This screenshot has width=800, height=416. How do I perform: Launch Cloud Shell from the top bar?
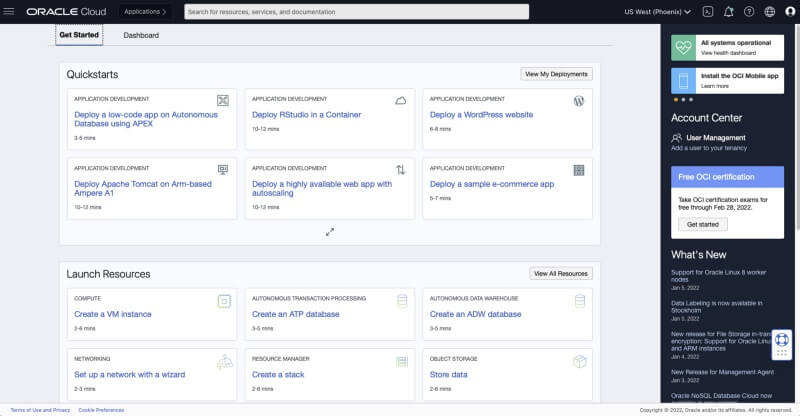(708, 11)
